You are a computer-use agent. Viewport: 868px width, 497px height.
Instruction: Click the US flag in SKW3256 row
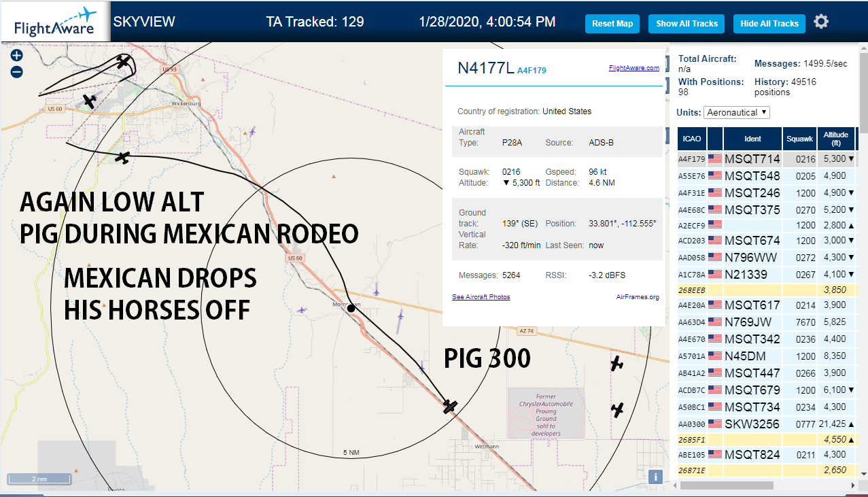(x=715, y=424)
